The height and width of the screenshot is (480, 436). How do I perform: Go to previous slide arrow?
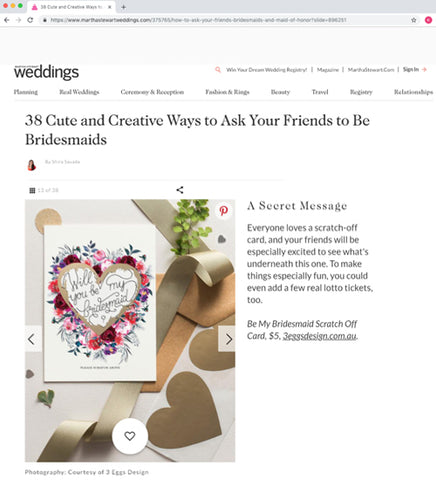tap(33, 339)
